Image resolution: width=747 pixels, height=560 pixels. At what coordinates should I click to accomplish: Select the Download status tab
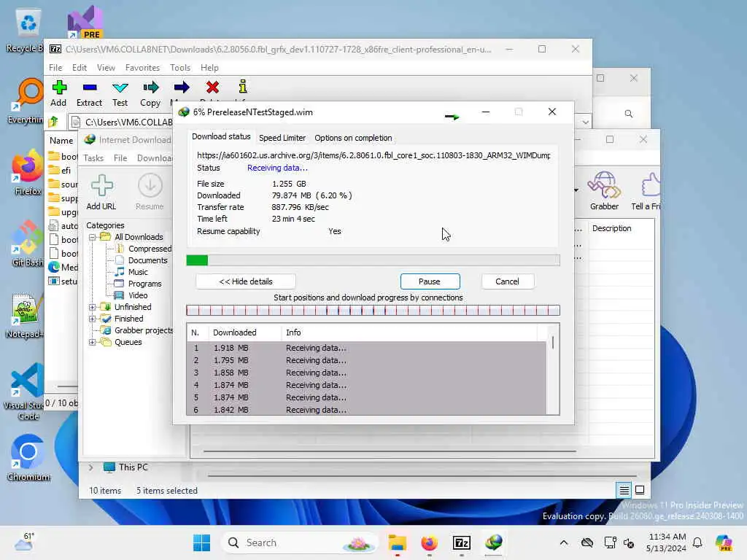pos(221,136)
